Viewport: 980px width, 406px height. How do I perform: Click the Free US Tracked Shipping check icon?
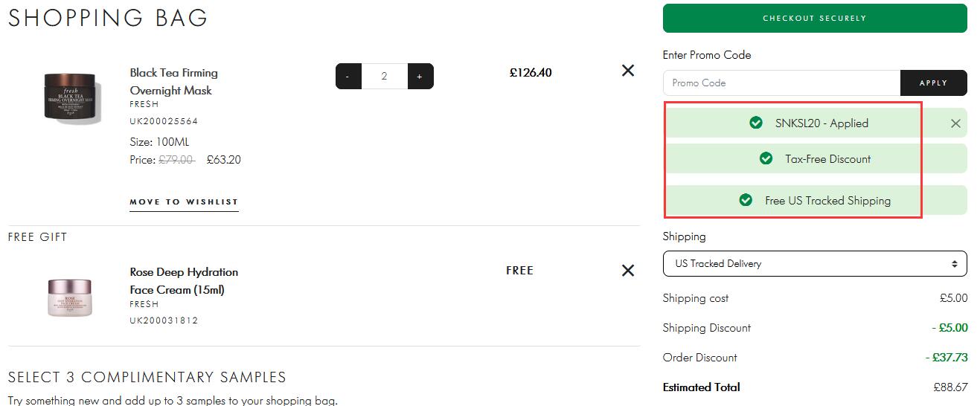[746, 200]
